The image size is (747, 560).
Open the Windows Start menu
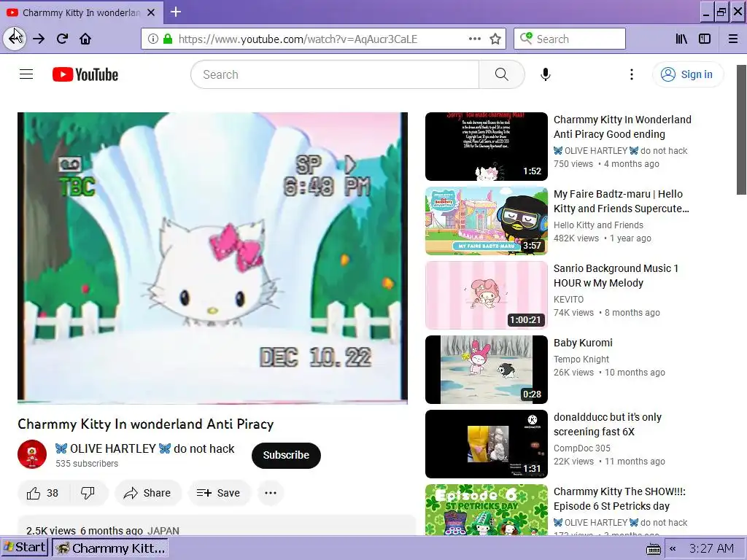coord(24,548)
